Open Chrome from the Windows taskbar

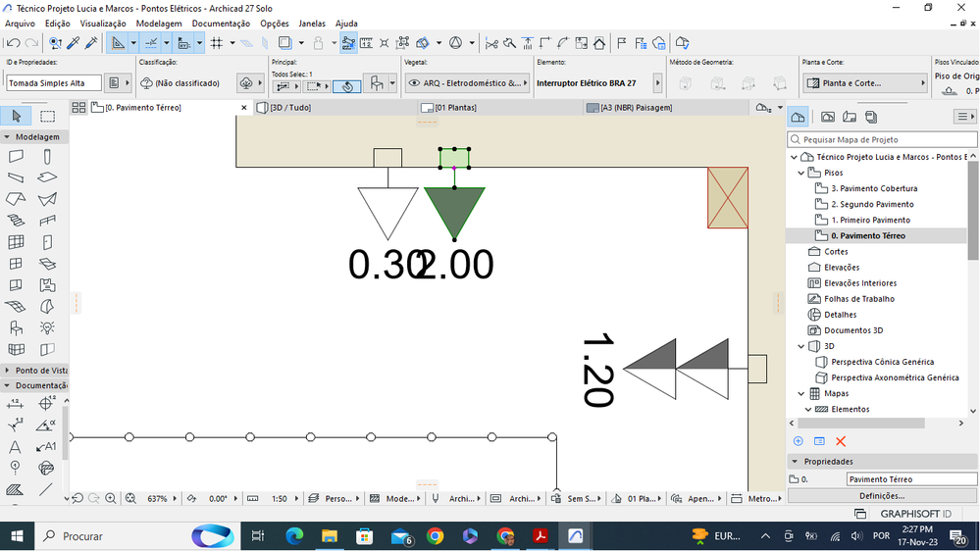435,536
